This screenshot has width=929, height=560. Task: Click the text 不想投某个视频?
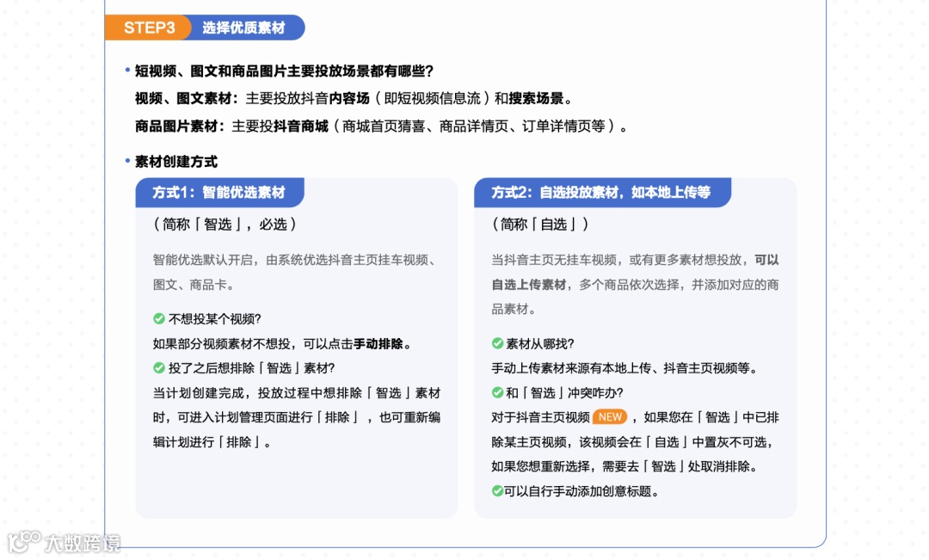click(215, 319)
